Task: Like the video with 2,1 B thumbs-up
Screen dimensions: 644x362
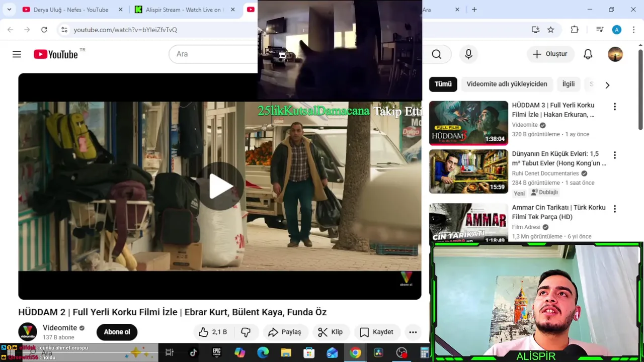Action: click(x=213, y=332)
